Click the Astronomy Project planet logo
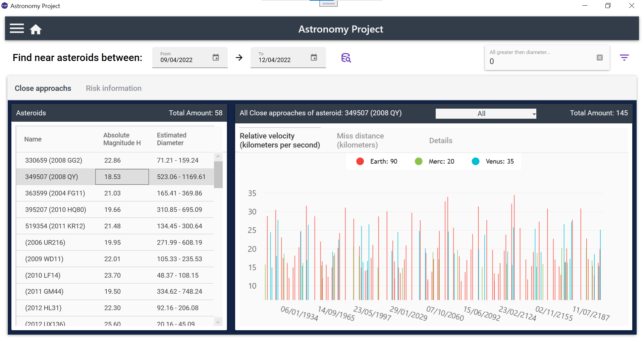The image size is (644, 342). point(4,5)
